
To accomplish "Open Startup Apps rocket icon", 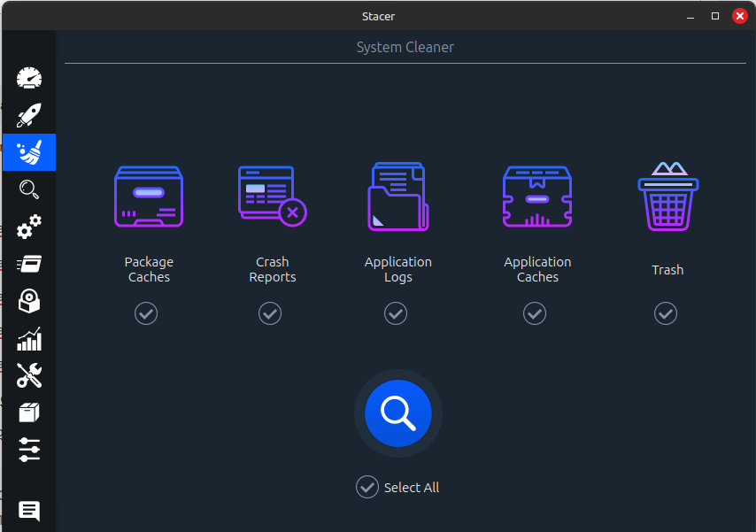I will click(x=29, y=115).
